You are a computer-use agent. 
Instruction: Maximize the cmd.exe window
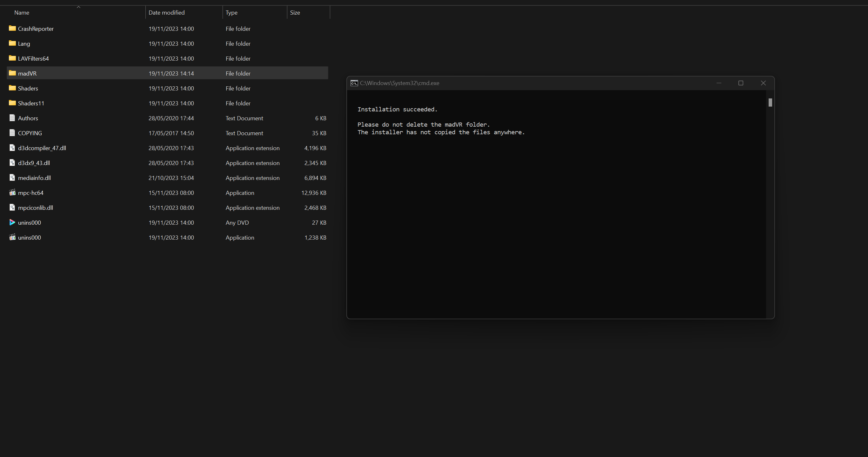tap(741, 83)
